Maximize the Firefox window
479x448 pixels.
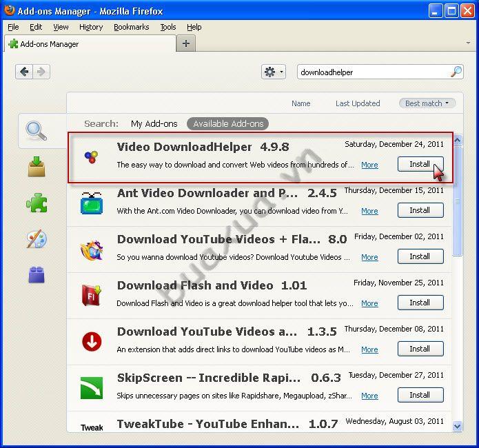[x=451, y=11]
